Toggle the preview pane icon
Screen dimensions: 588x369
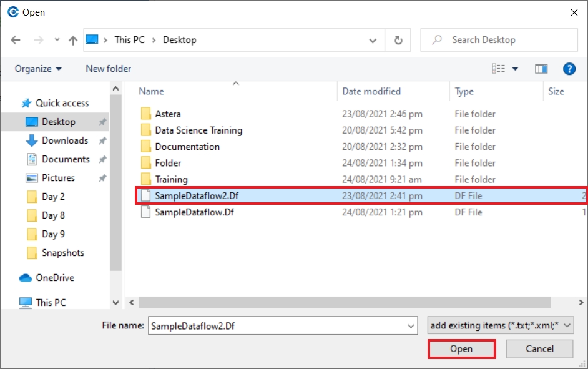point(541,69)
